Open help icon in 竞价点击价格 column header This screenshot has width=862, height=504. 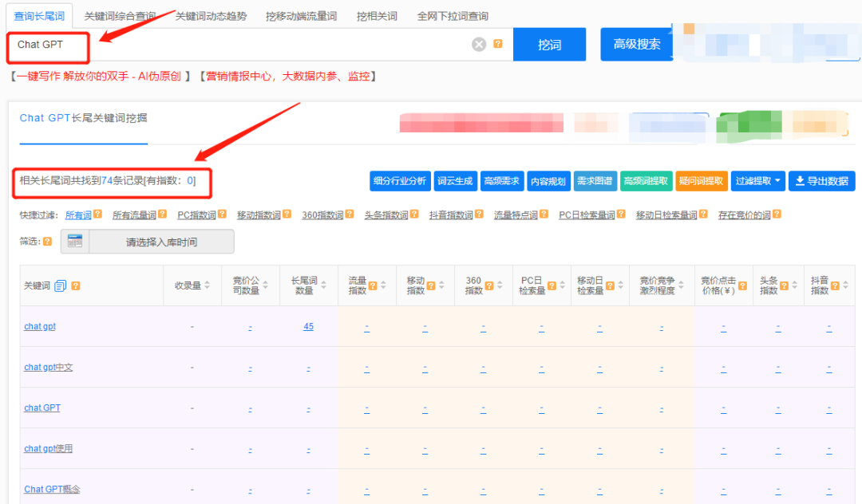743,285
